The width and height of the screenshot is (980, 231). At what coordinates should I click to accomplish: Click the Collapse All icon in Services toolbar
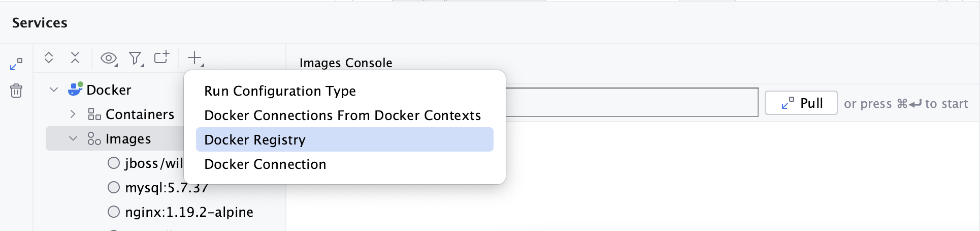[x=75, y=57]
